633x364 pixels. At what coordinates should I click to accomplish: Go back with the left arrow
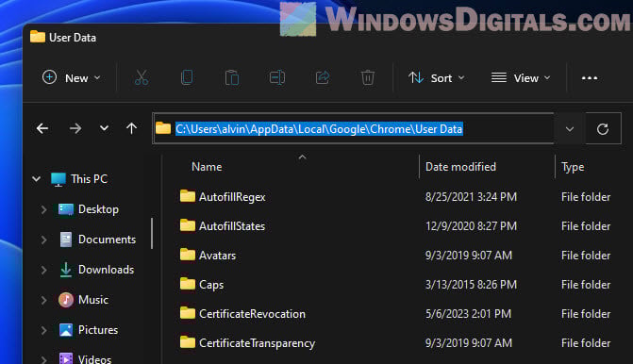(42, 129)
